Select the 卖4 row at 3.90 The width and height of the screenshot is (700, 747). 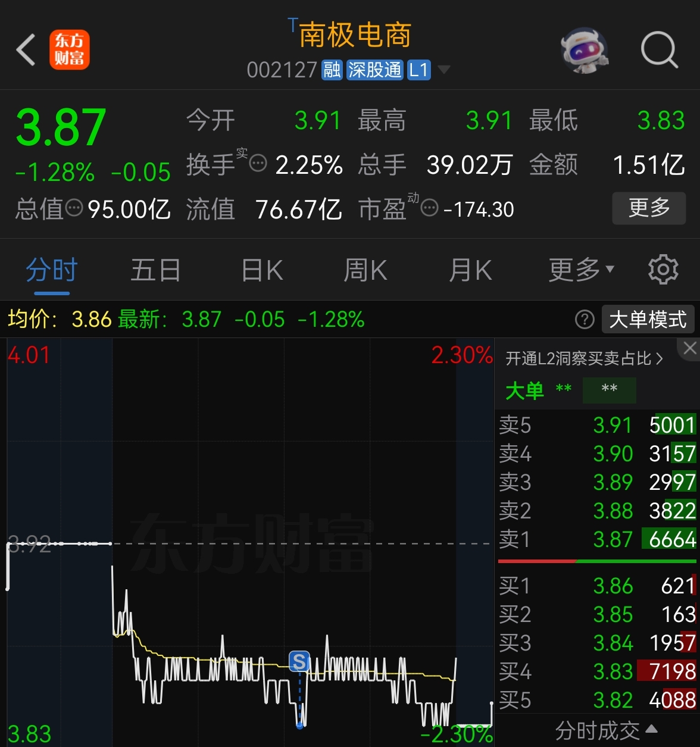597,454
